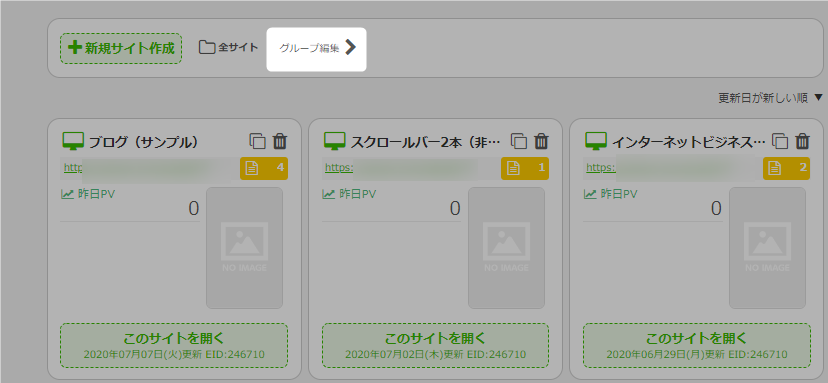This screenshot has width=828, height=383.
Task: Open page count badge showing 2
Action: pyautogui.click(x=786, y=169)
